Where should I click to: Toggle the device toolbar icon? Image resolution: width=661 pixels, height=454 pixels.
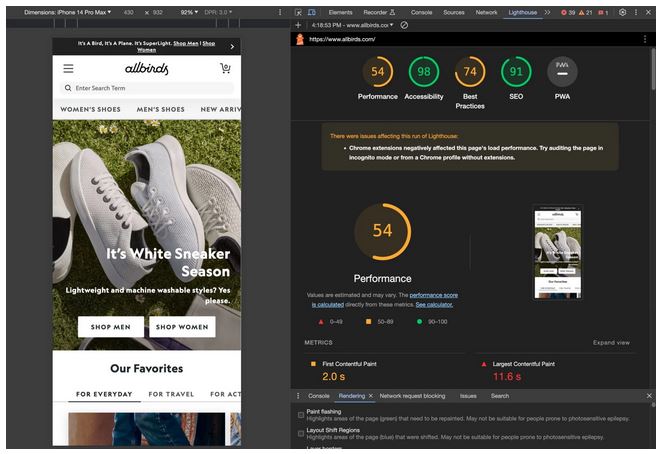[x=312, y=12]
